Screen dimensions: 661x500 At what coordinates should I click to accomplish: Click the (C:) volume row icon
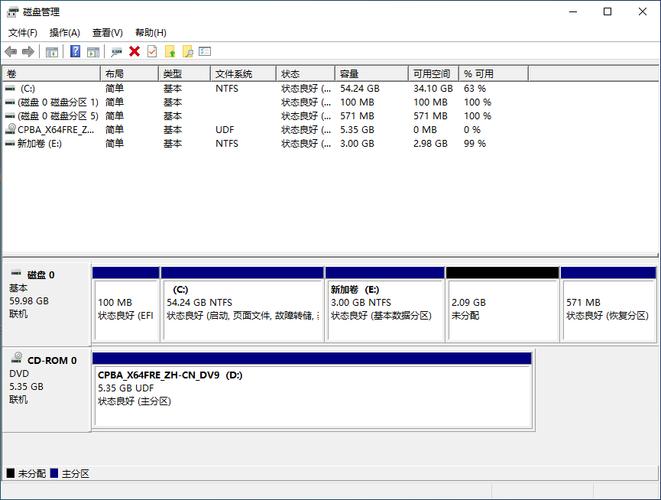pos(10,89)
